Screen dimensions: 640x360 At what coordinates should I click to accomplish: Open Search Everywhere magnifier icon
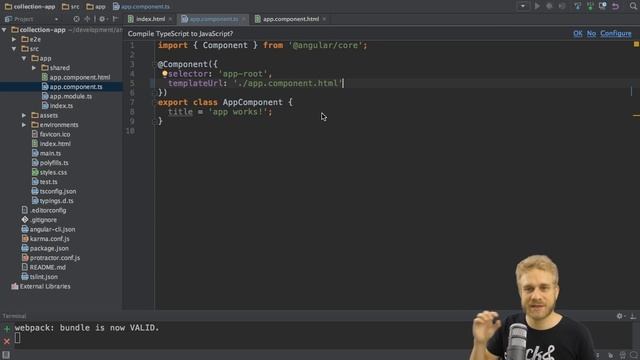tap(633, 6)
